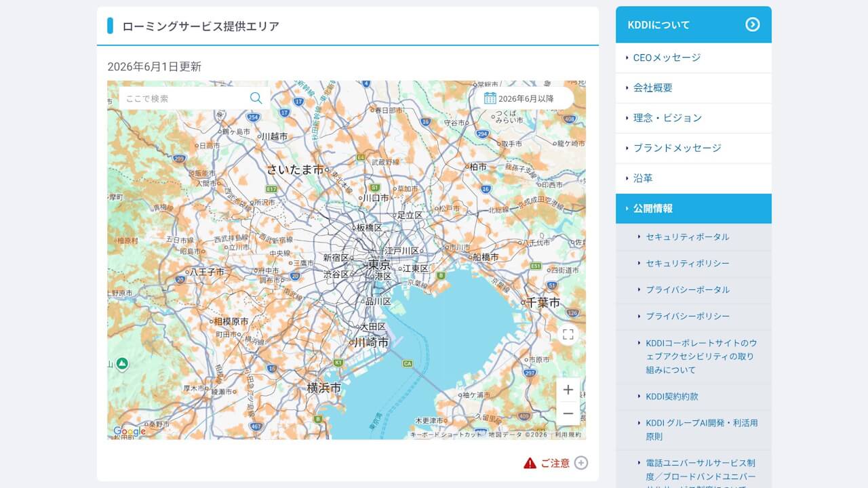Click the Google logo on the map
868x488 pixels.
pyautogui.click(x=130, y=431)
